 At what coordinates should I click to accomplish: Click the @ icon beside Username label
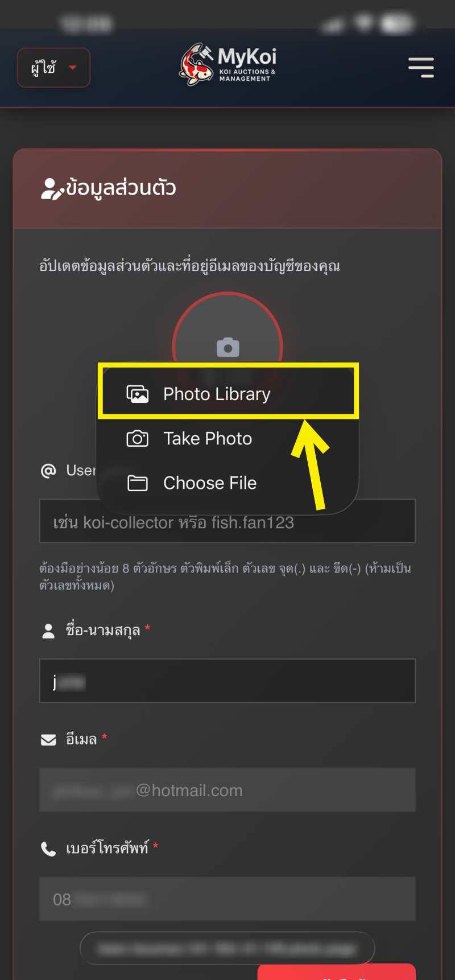[48, 471]
